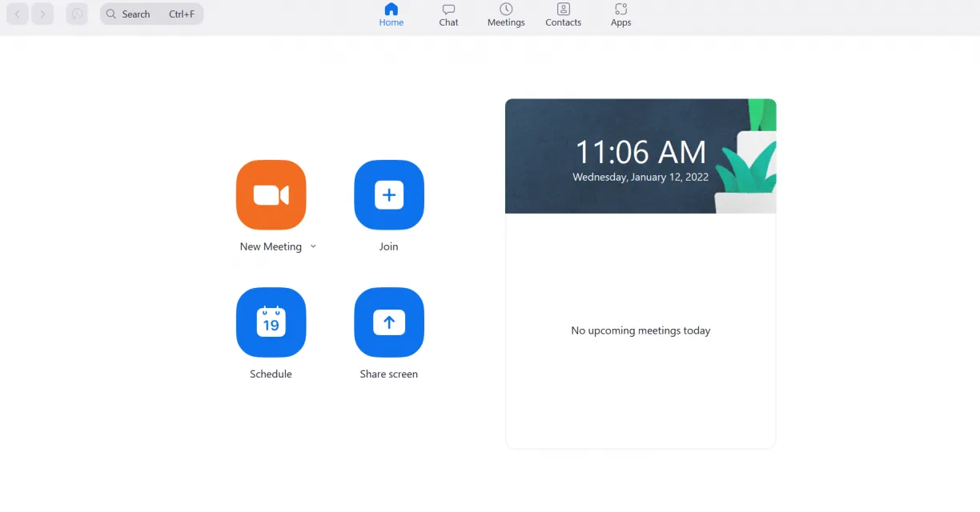Image resolution: width=980 pixels, height=512 pixels.
Task: Click the Share screen text label
Action: [389, 374]
